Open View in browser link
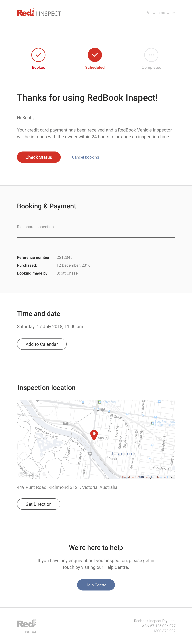 click(x=161, y=13)
